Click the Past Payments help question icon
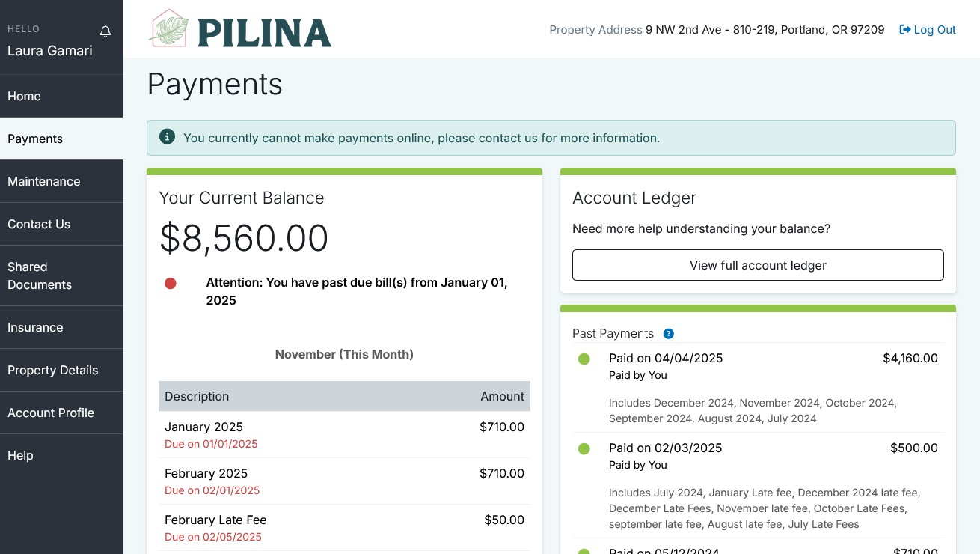Screen dimensions: 980x554 (x=669, y=334)
